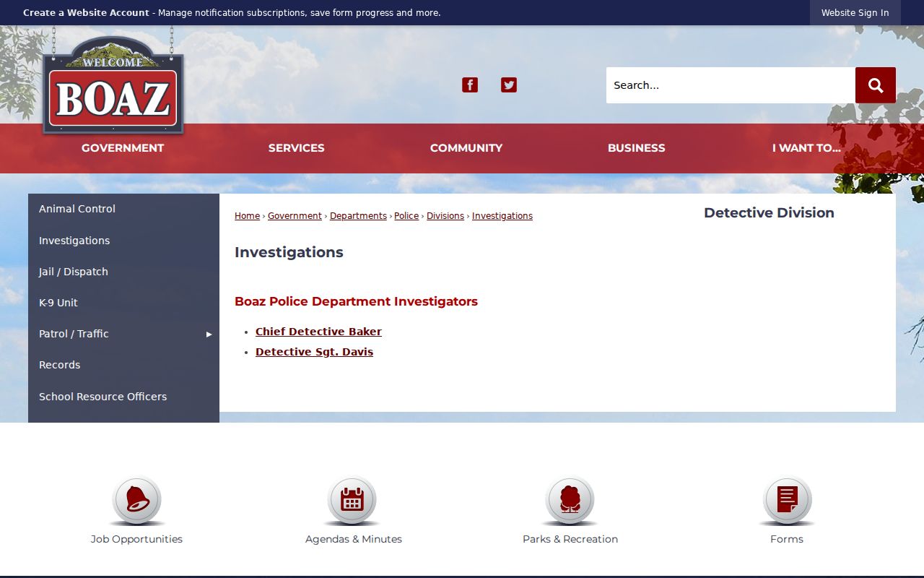Open the Twitter icon link

[x=509, y=85]
